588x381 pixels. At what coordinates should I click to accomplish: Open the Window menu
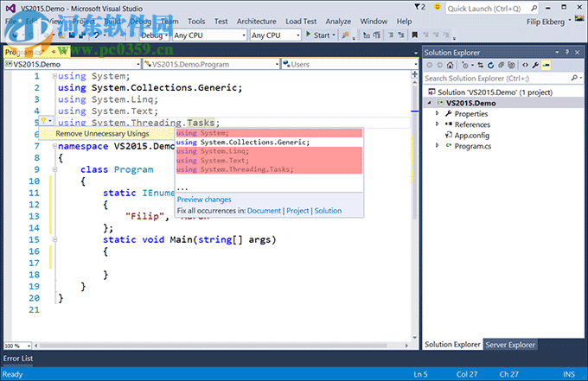point(374,22)
